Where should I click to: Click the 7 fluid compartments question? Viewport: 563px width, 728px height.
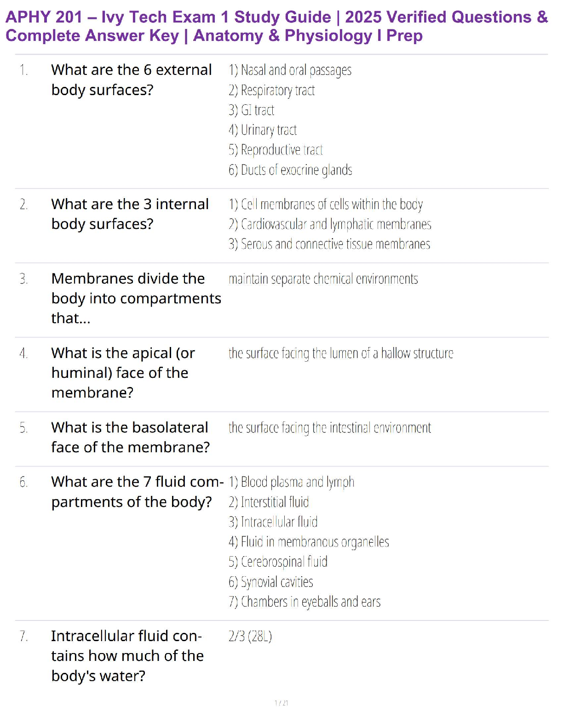137,491
